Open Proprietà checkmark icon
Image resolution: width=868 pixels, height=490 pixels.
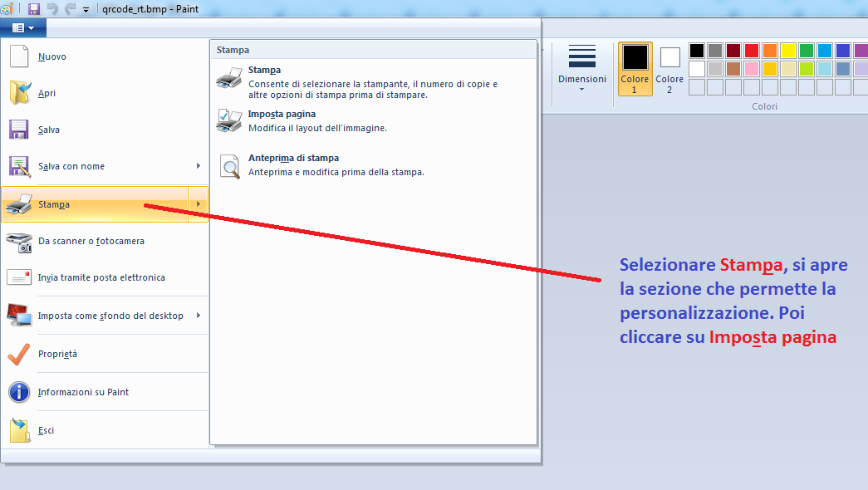point(19,355)
